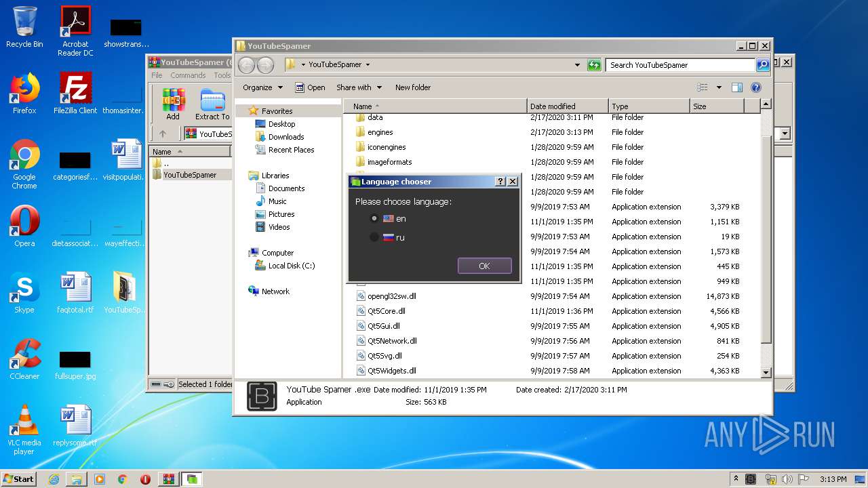This screenshot has width=868, height=488.
Task: Toggle the preview pane icon
Action: click(737, 87)
